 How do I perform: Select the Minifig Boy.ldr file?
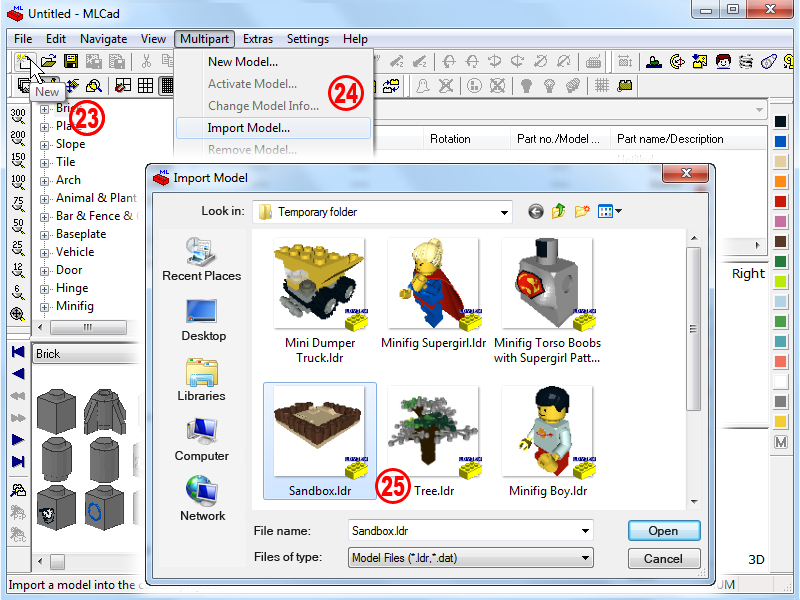(x=547, y=441)
